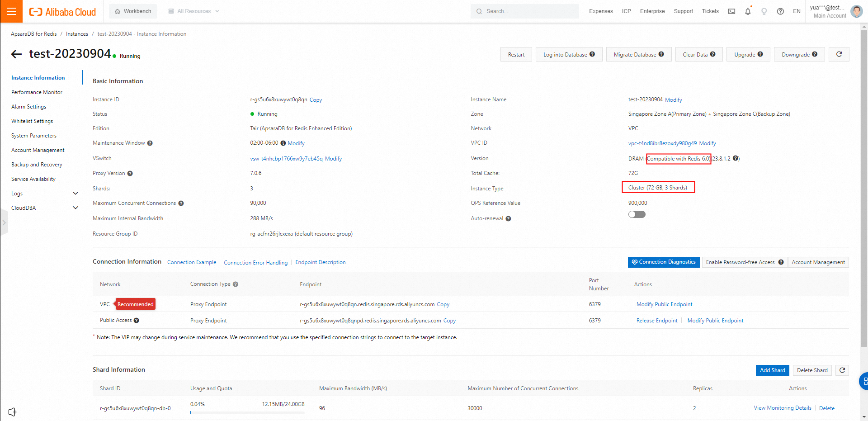Viewport: 868px width, 421px height.
Task: Open the blue floating side widget
Action: tap(863, 381)
